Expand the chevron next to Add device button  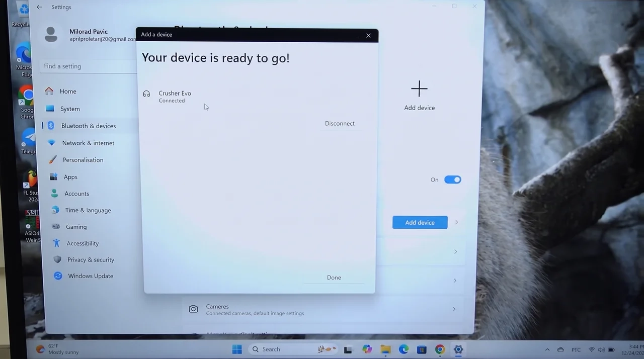tap(456, 222)
